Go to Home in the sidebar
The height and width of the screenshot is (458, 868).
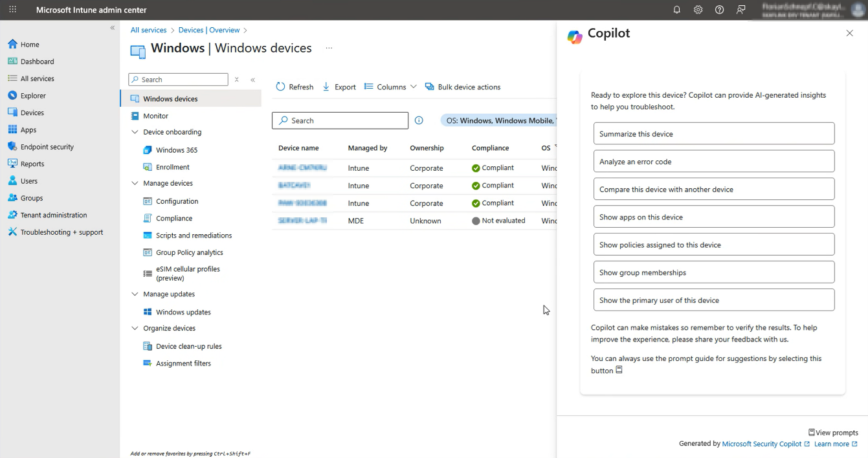tap(30, 45)
